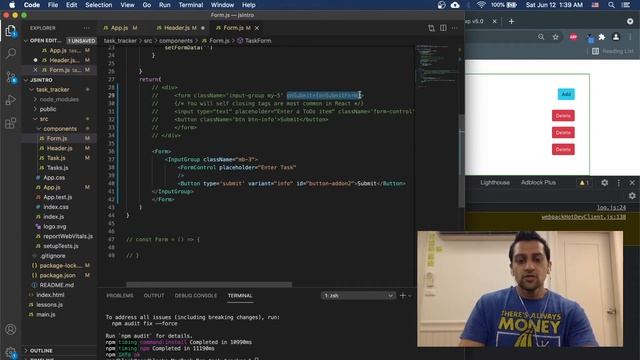The image size is (640, 360).
Task: Click the DevTools warning count badge
Action: coord(584,182)
